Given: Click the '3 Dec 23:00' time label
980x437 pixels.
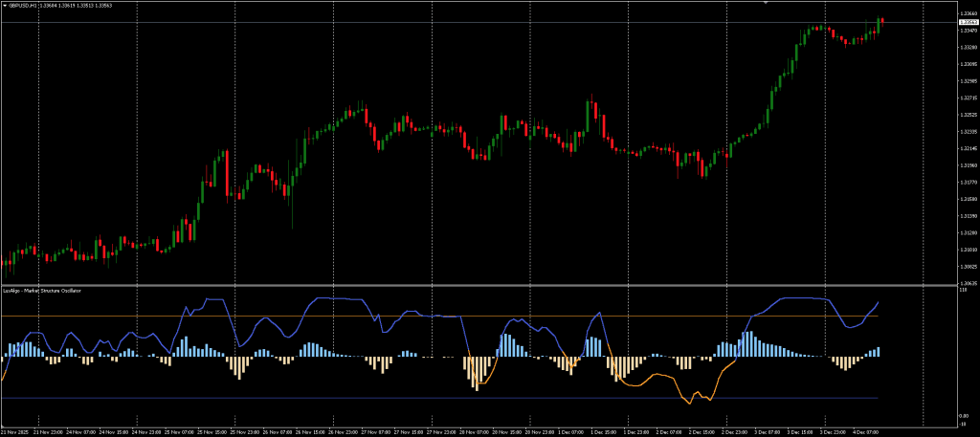Looking at the screenshot, I should coord(832,431).
